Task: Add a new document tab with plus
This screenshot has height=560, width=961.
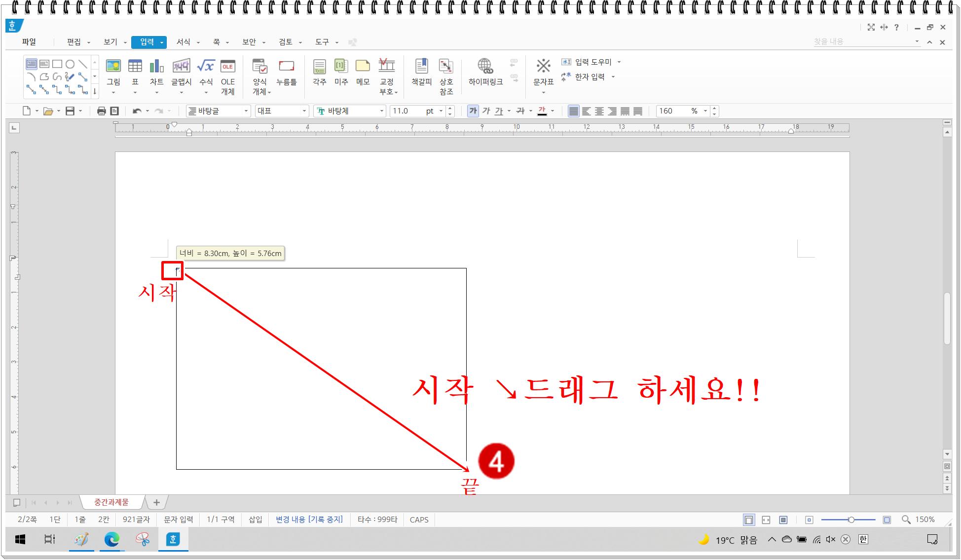Action: (x=156, y=502)
